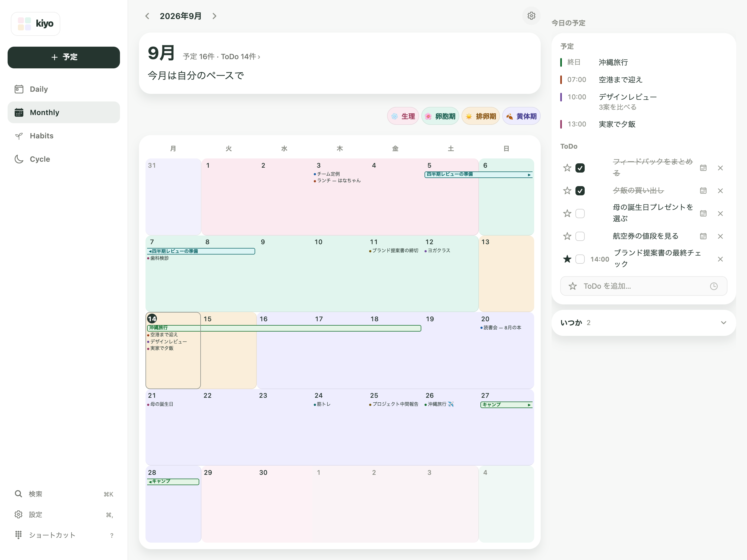
Task: Check ブランド提案書の最終チェック checkbox
Action: pyautogui.click(x=580, y=259)
